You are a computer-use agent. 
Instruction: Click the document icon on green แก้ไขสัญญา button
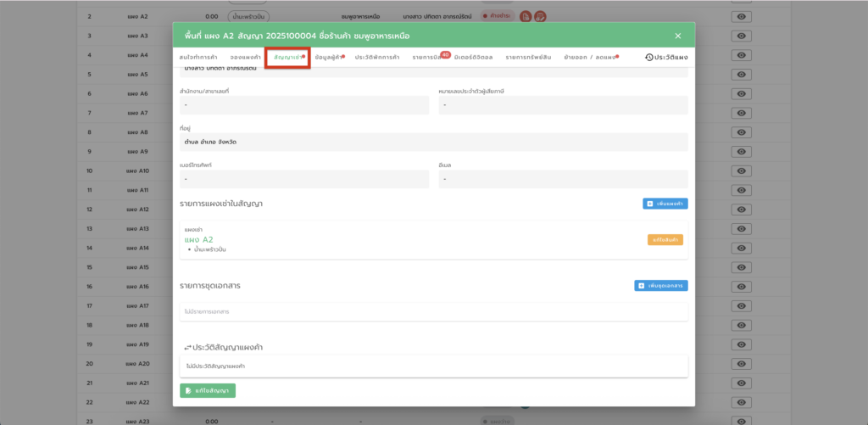coord(188,390)
